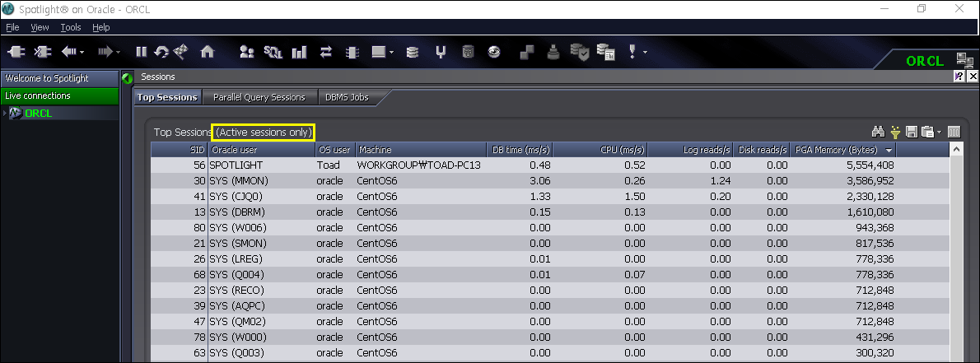The image size is (980, 363).
Task: Click scrollbar up arrow in sessions table
Action: click(x=954, y=150)
